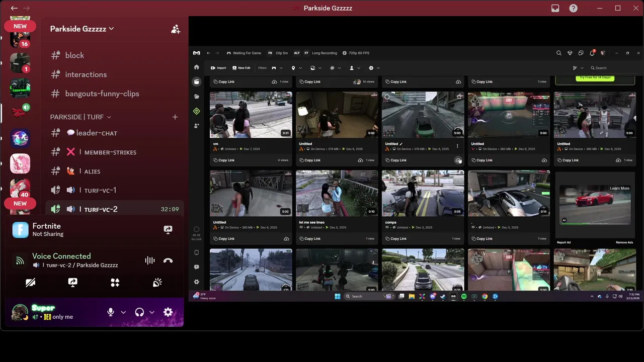Open the person filter dropdown

click(x=355, y=68)
